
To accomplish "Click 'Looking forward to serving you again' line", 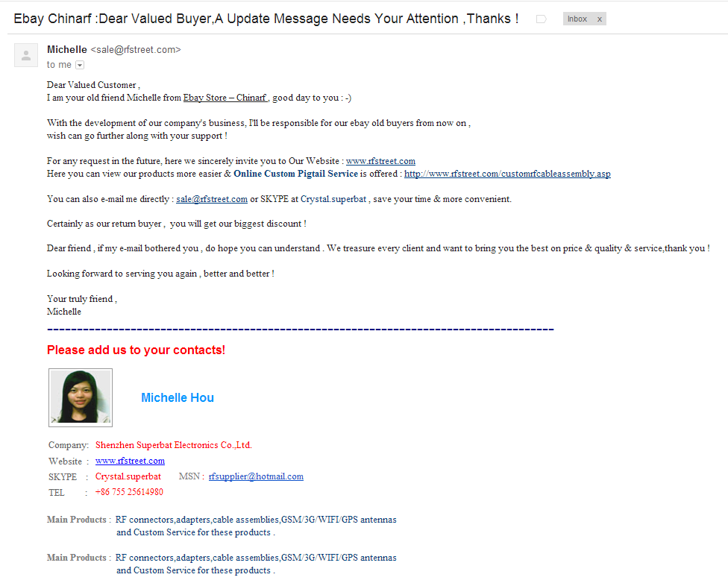I will click(160, 274).
